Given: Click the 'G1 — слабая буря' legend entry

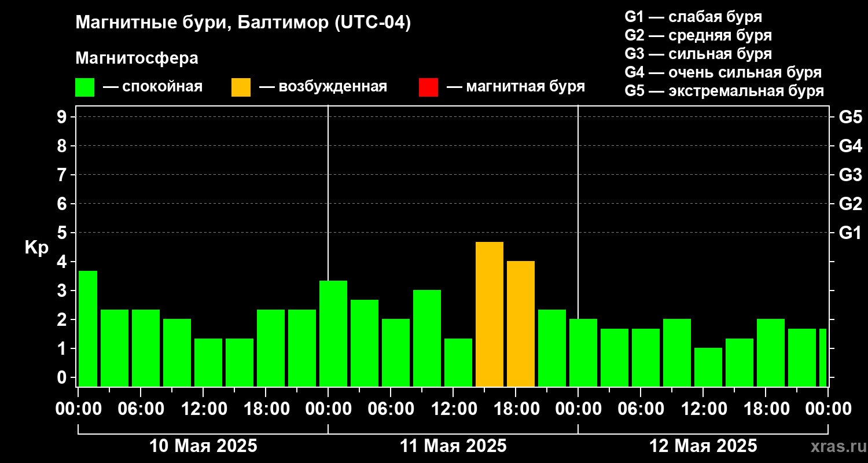Looking at the screenshot, I should point(693,17).
